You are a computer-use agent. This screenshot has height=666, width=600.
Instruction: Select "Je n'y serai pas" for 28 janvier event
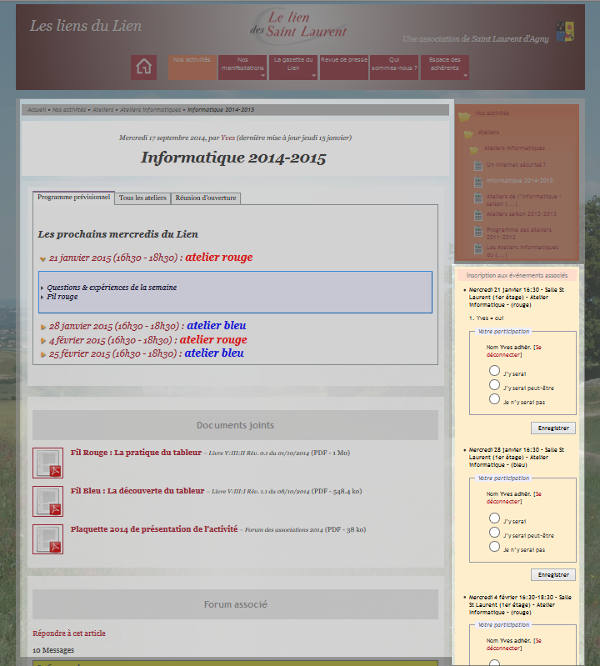tap(494, 547)
